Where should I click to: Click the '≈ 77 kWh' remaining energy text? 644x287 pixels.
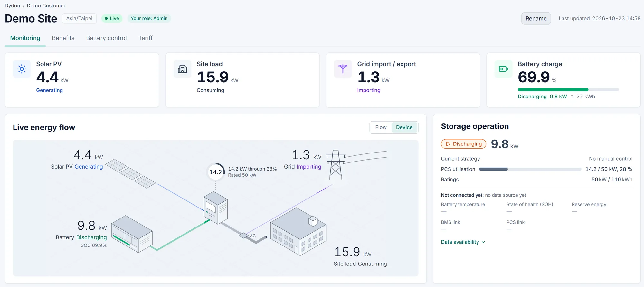point(583,97)
